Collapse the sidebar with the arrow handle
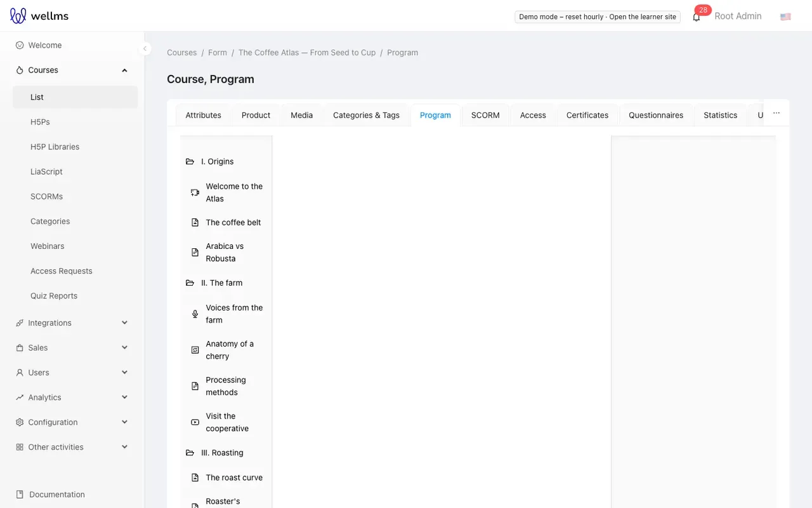 point(145,48)
